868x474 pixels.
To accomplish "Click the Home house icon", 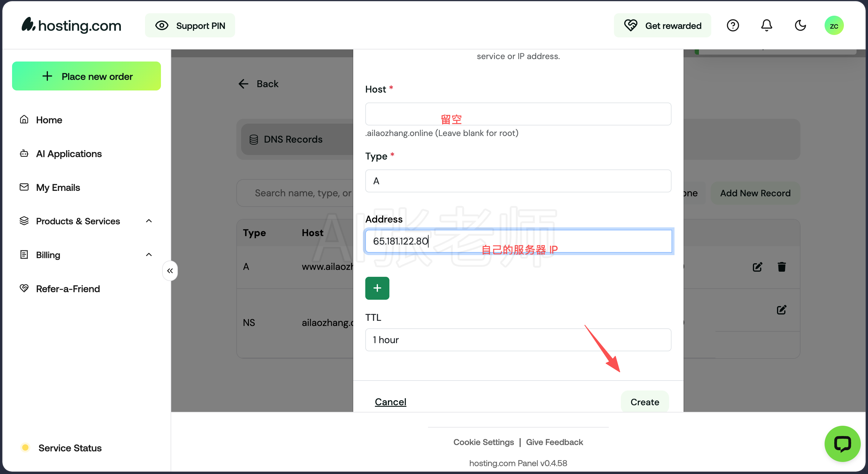I will click(x=24, y=119).
